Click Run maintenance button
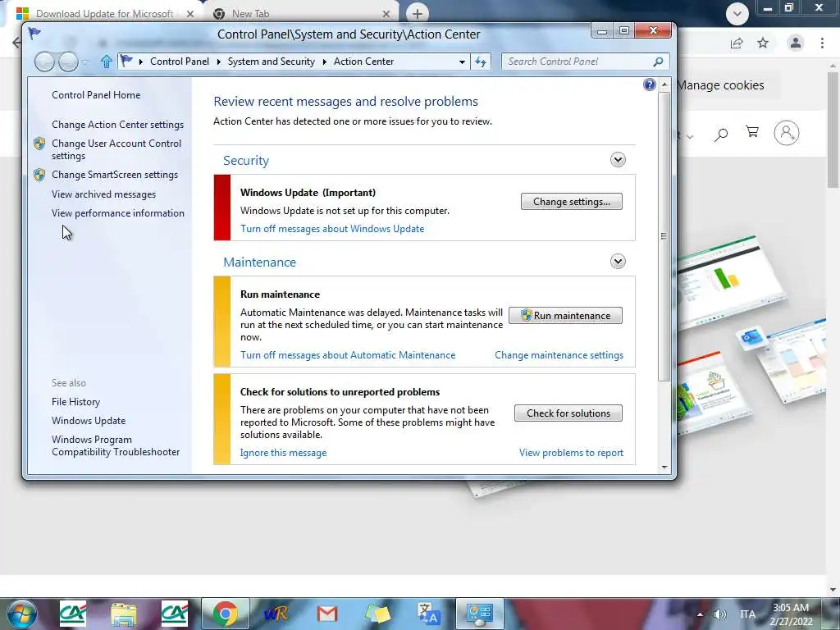The image size is (840, 630). pos(565,316)
